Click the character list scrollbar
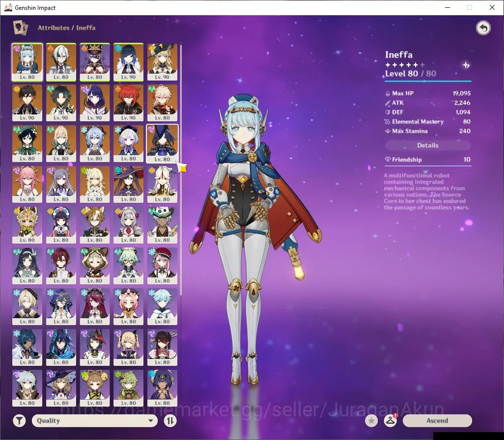This screenshot has width=504, height=440. 181,170
